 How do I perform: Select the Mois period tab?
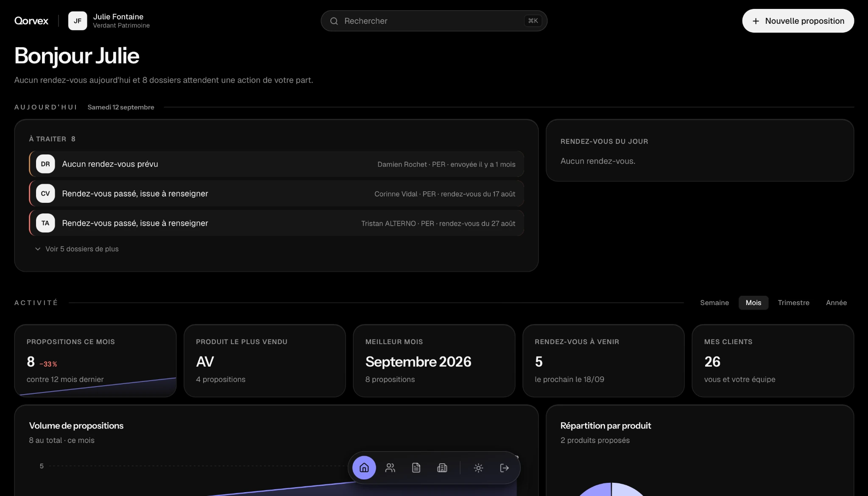click(753, 303)
